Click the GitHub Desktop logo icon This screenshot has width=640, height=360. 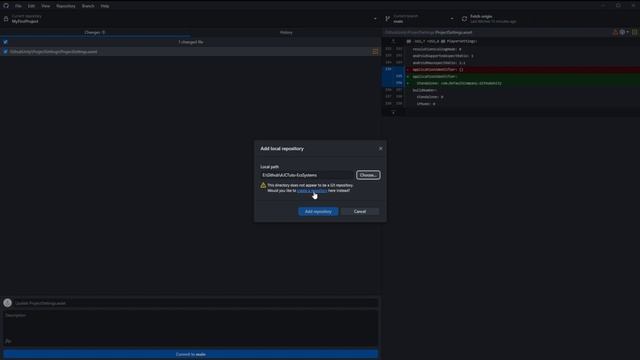pyautogui.click(x=6, y=6)
